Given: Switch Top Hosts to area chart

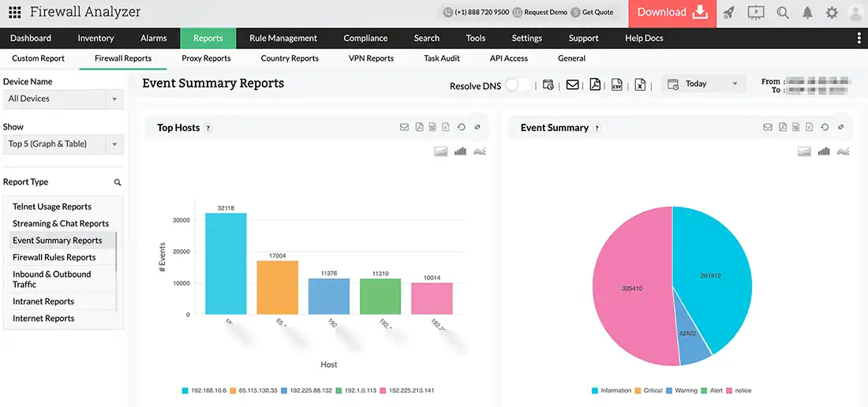Looking at the screenshot, I should 440,151.
